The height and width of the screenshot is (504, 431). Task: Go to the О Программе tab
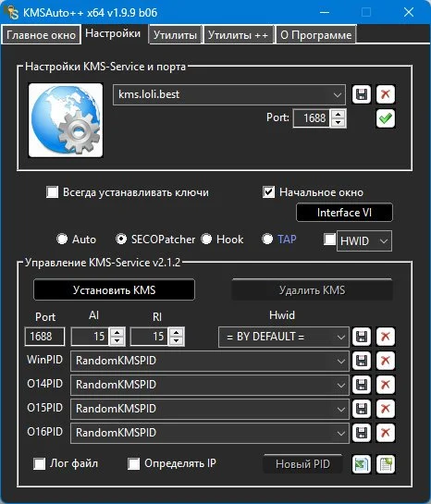316,35
